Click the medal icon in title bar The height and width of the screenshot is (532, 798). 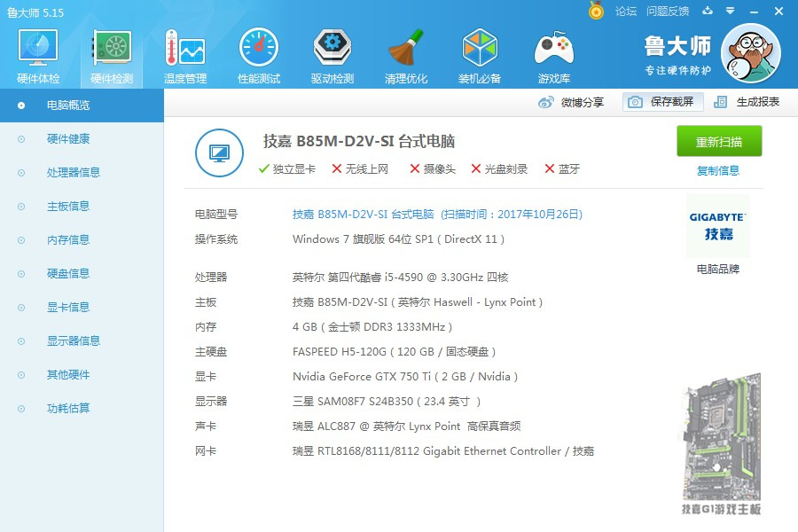[596, 10]
